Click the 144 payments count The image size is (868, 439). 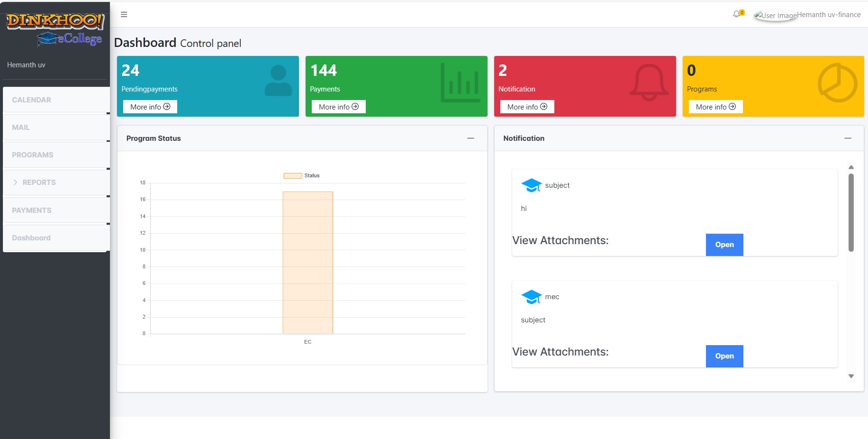point(324,71)
